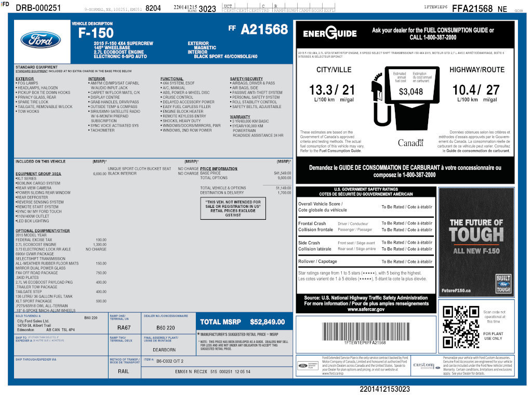Click the exterior color MAGNETIC
532x399 pixels.
click(205, 48)
